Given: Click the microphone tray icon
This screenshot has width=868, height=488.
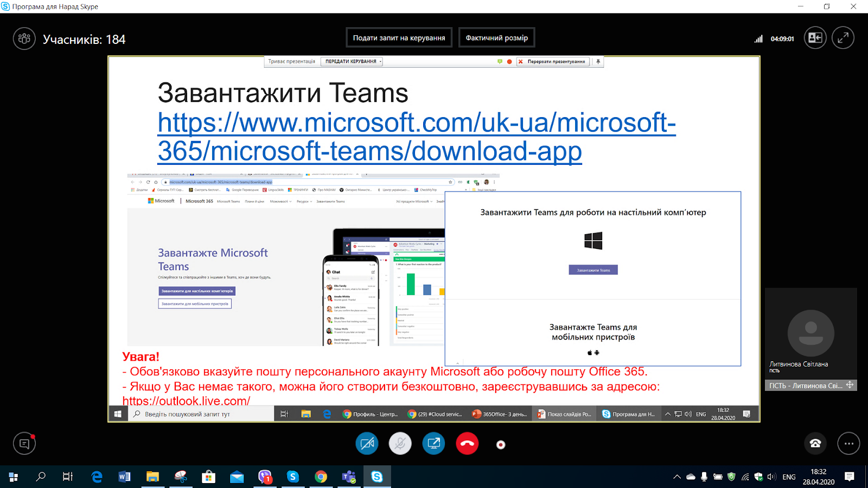Looking at the screenshot, I should point(704,477).
